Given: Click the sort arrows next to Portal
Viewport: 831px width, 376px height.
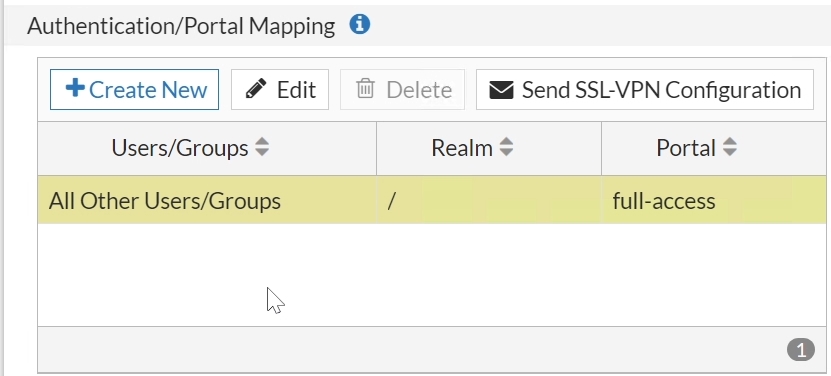Looking at the screenshot, I should [x=730, y=147].
